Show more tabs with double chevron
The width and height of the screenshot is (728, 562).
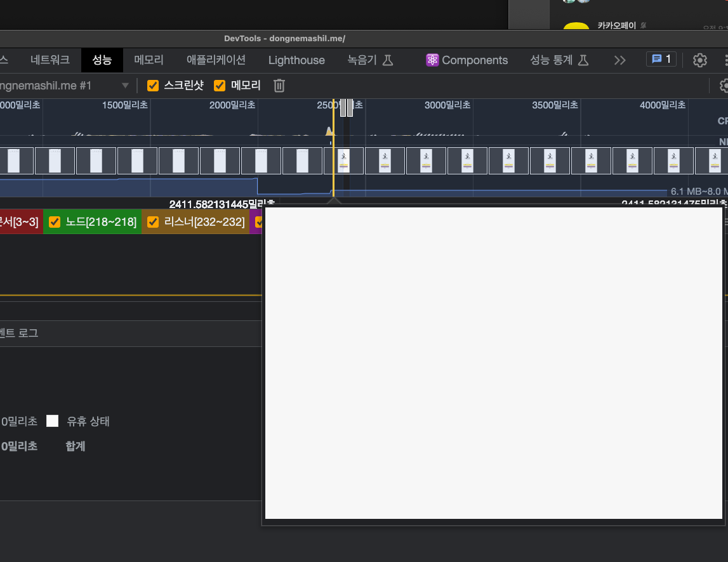619,60
